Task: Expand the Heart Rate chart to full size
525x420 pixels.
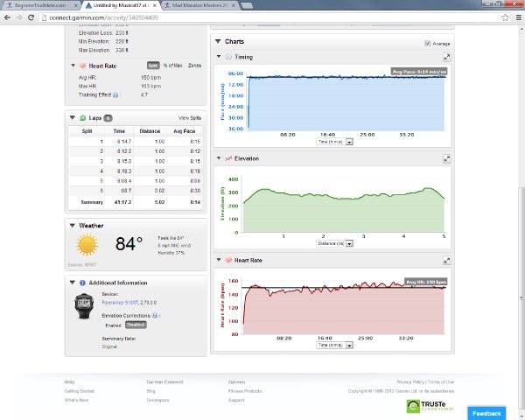Action: click(x=446, y=261)
